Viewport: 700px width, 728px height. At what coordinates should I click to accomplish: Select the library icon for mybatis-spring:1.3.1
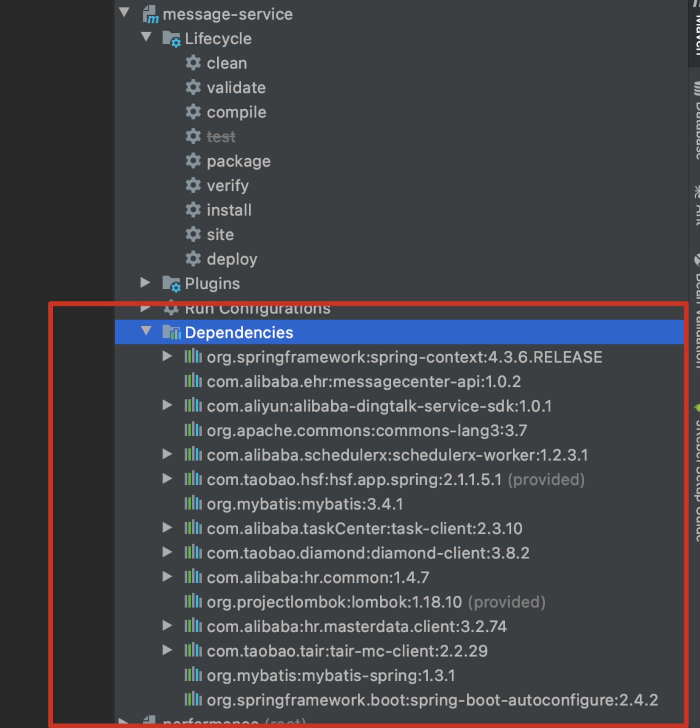193,675
